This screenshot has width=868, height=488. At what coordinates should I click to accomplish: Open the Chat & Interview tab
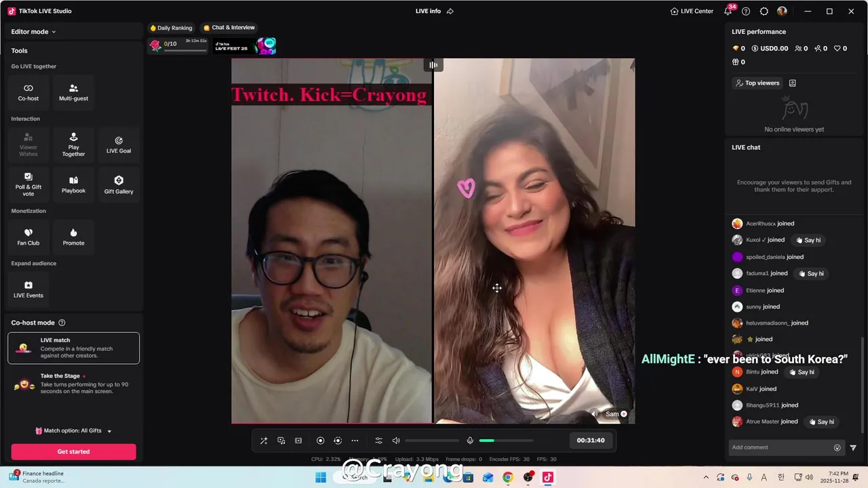229,28
